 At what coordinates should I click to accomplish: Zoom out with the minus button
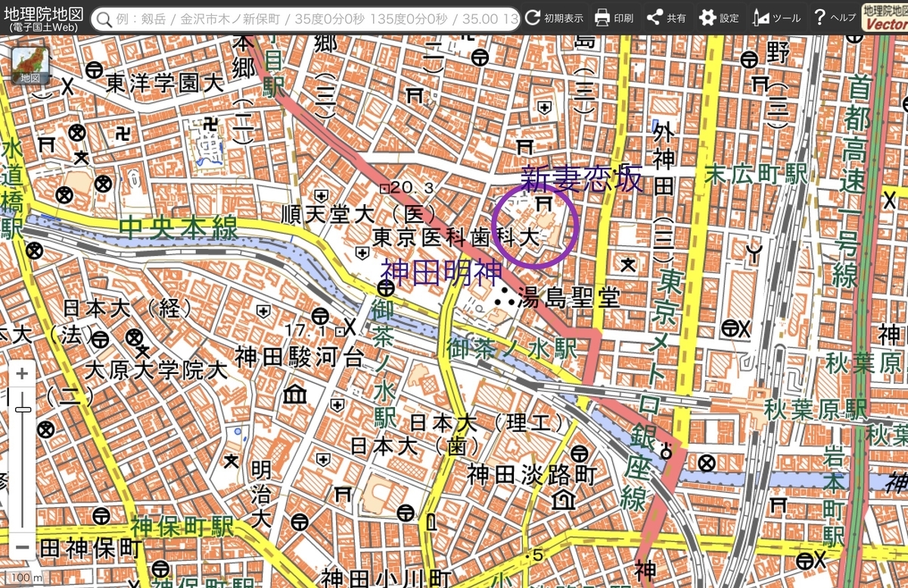[23, 546]
